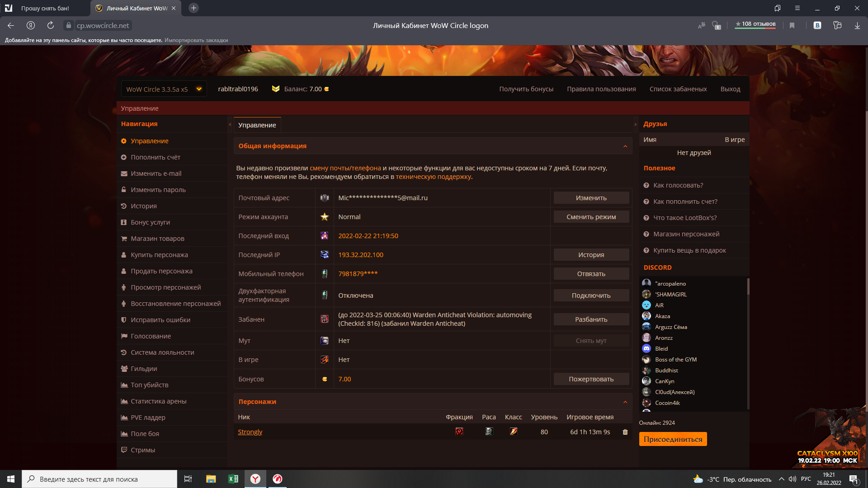Collapse the Персонажи section
This screenshot has width=868, height=488.
pyautogui.click(x=625, y=402)
